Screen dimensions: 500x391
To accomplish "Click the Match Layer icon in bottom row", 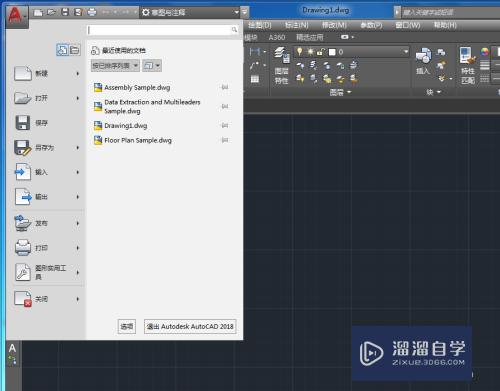I will coord(353,79).
